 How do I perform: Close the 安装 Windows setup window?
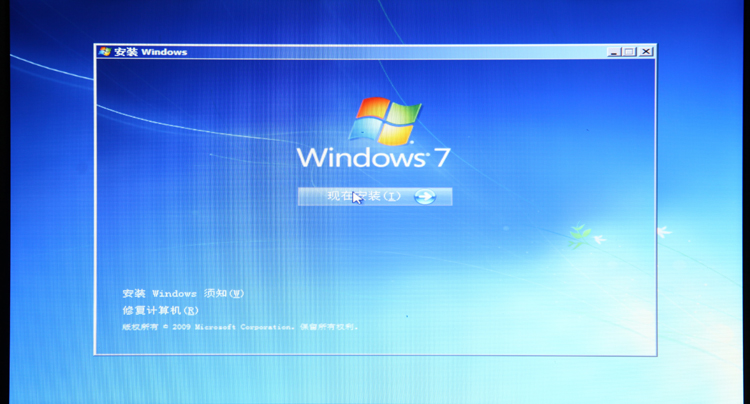coord(645,51)
